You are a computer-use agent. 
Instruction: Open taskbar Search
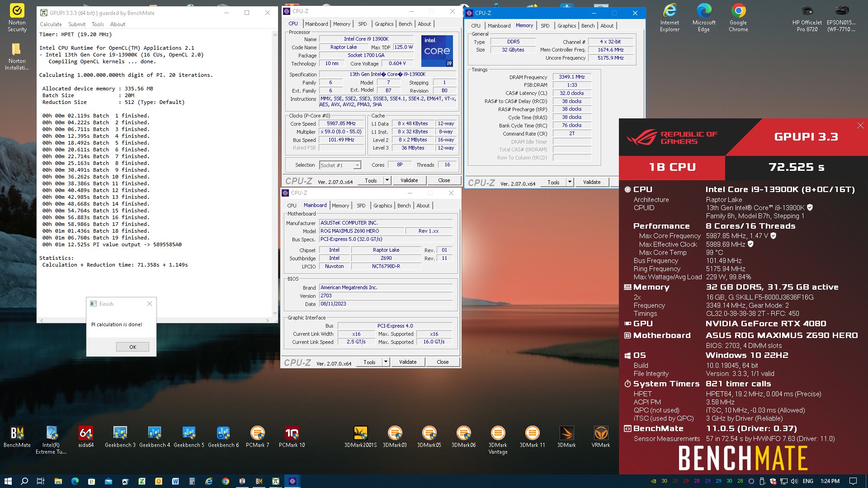pos(24,481)
